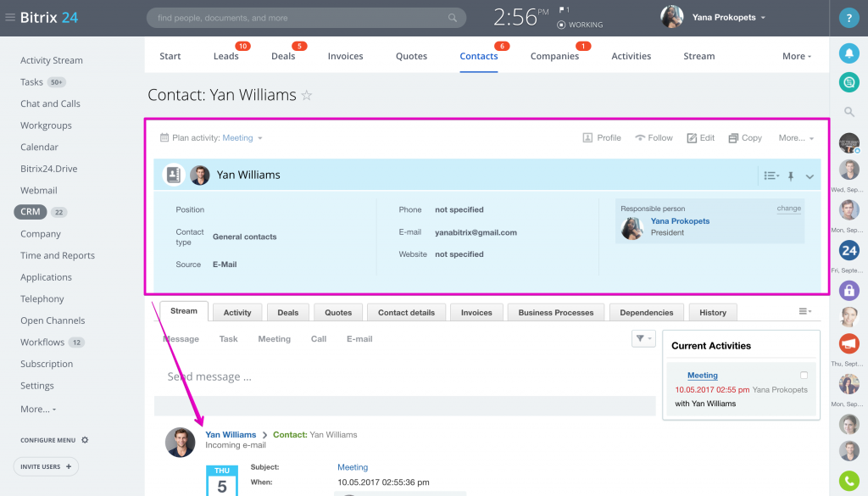Click the Edit button
Image resolution: width=868 pixels, height=496 pixels.
700,138
